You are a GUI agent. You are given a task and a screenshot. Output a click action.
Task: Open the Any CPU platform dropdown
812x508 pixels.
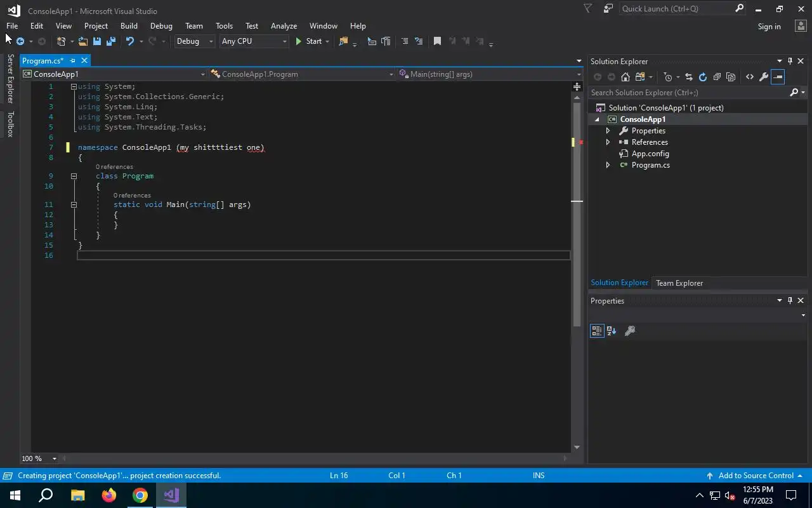pyautogui.click(x=254, y=41)
